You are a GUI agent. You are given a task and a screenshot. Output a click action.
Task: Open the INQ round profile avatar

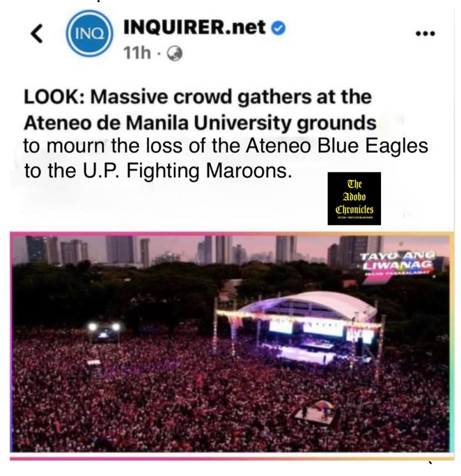(x=89, y=33)
